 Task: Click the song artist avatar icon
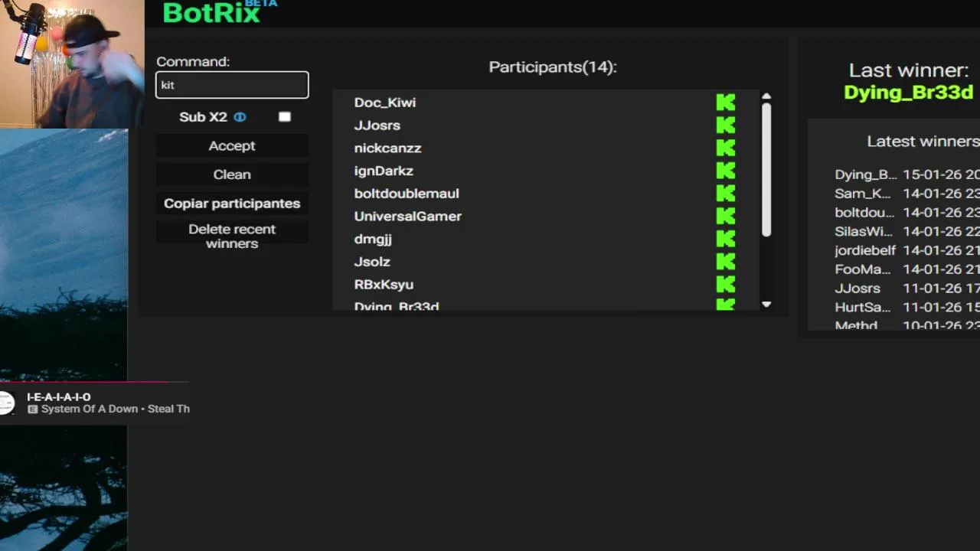click(x=6, y=403)
